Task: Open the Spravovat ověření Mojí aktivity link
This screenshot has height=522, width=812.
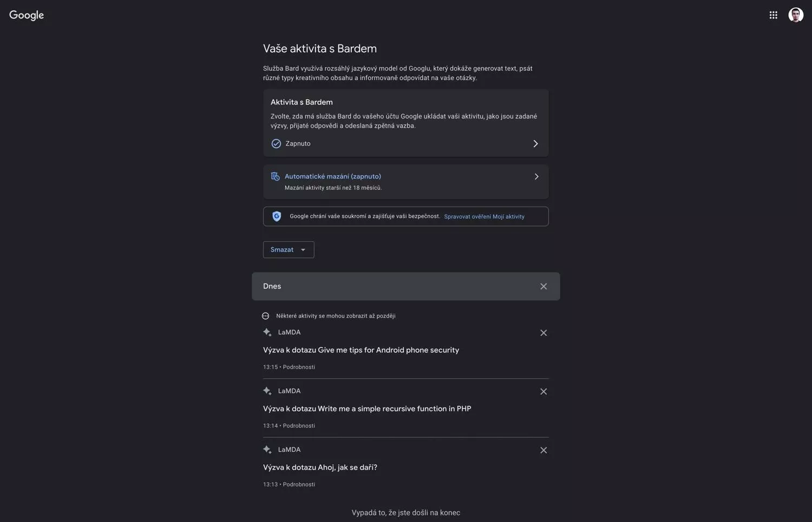Action: pyautogui.click(x=484, y=216)
